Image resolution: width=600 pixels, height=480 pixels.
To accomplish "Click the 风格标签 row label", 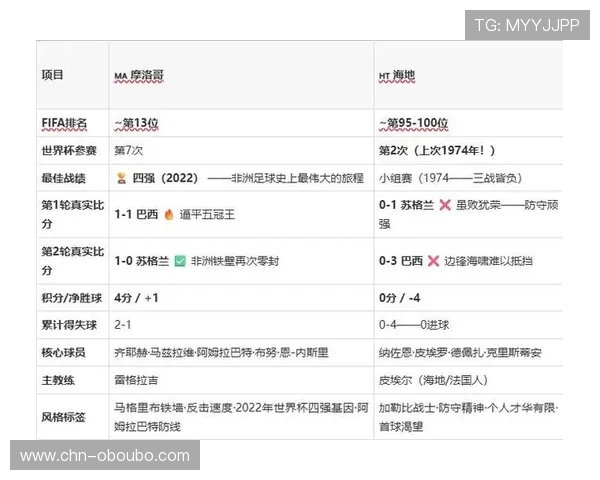I will tap(64, 417).
